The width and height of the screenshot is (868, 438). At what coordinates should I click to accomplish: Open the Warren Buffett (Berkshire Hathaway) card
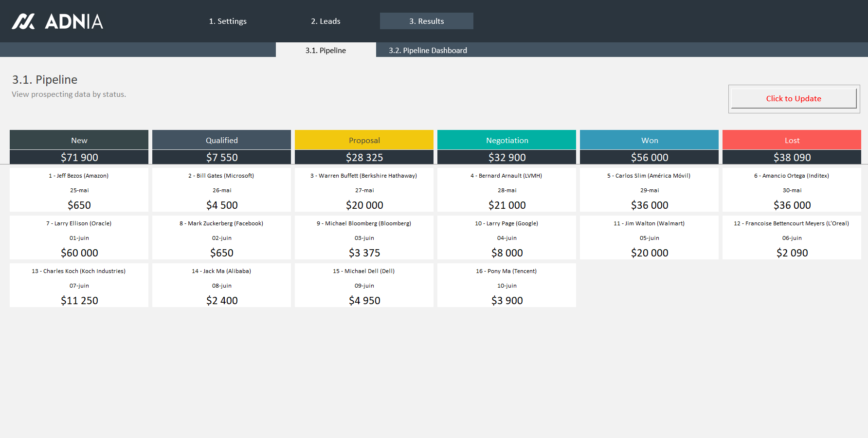click(x=364, y=190)
